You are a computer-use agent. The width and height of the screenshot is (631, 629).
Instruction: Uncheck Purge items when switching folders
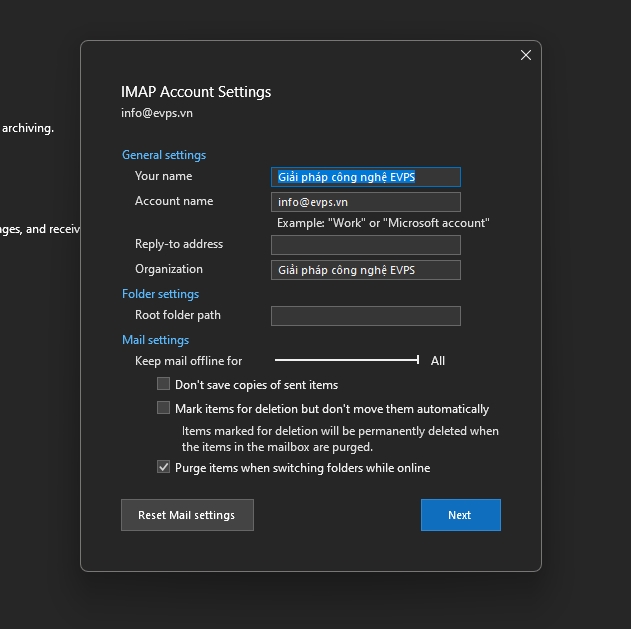[164, 467]
